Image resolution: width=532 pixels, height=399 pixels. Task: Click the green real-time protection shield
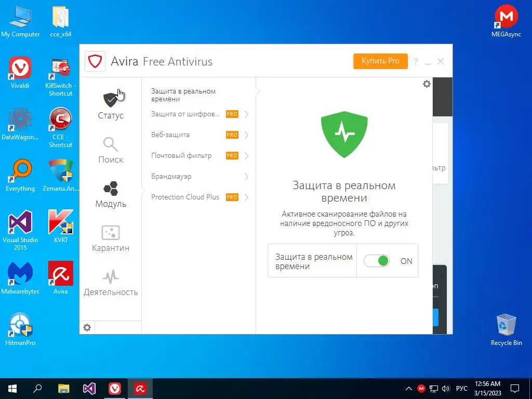pos(344,135)
